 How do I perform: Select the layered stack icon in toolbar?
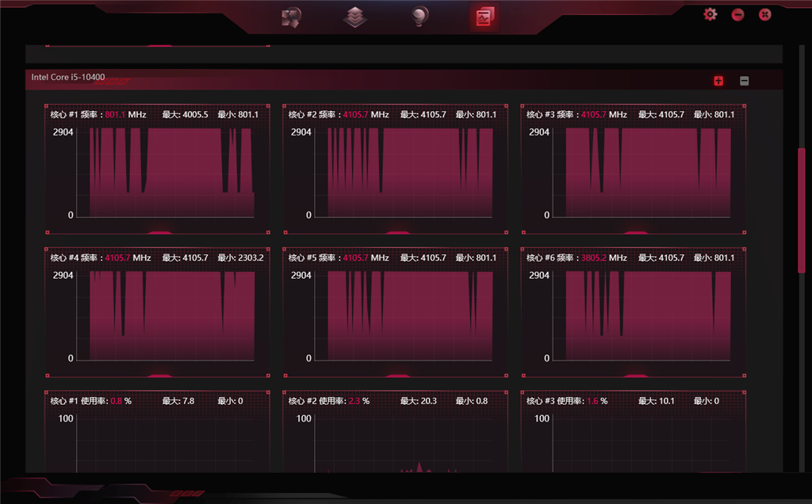[354, 17]
